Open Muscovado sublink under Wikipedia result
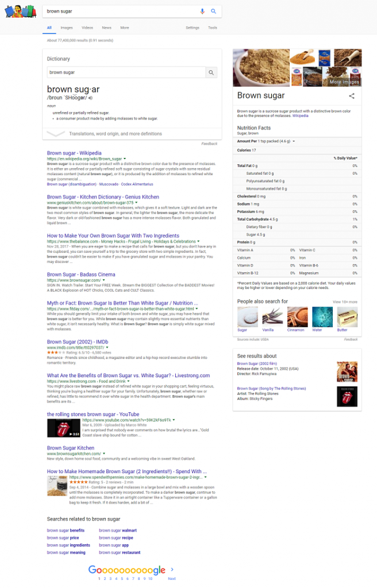 point(109,184)
